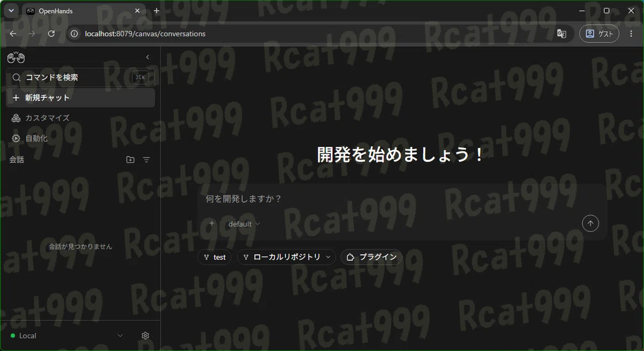This screenshot has height=351, width=644.
Task: Expand the Local backend dropdown
Action: coord(67,335)
